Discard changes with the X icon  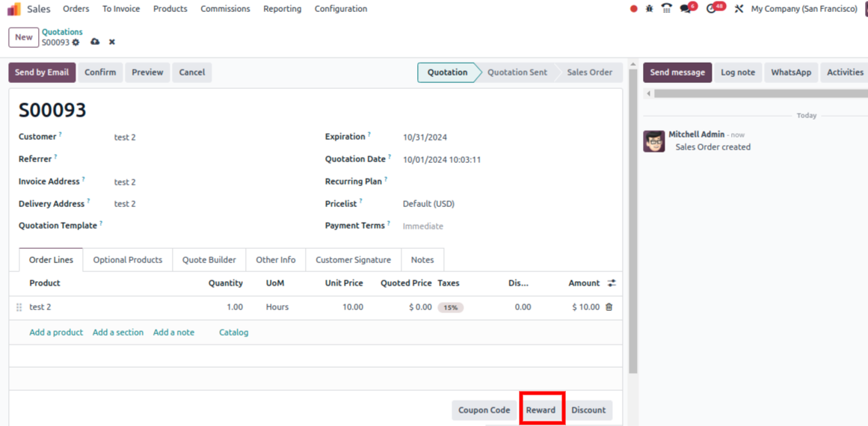[x=112, y=42]
